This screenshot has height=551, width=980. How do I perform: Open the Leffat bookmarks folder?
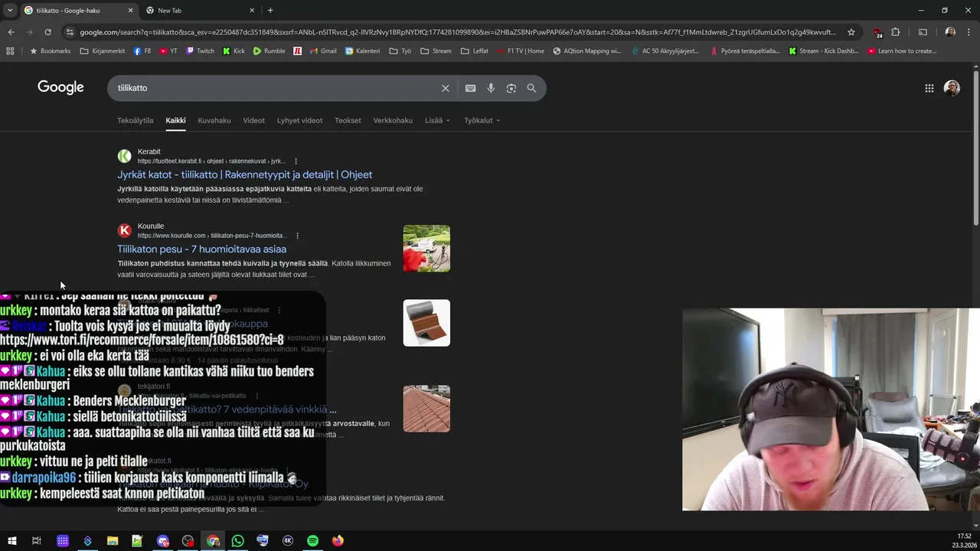(474, 51)
